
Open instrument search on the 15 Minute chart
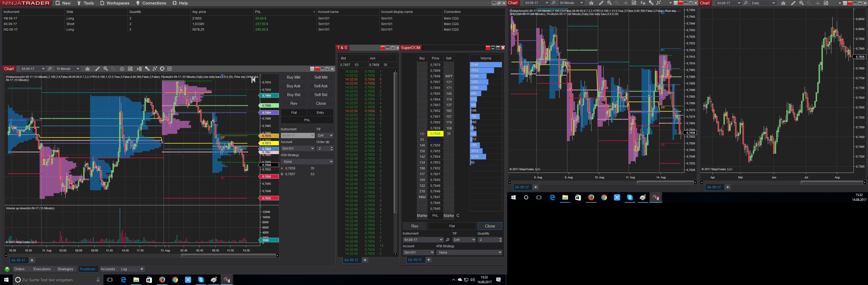pos(50,69)
